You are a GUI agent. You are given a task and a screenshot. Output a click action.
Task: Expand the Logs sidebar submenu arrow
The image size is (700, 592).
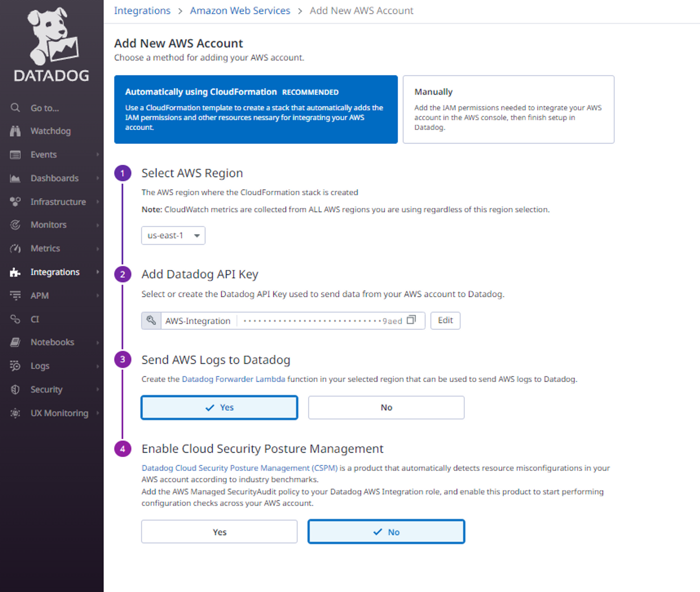(x=98, y=366)
